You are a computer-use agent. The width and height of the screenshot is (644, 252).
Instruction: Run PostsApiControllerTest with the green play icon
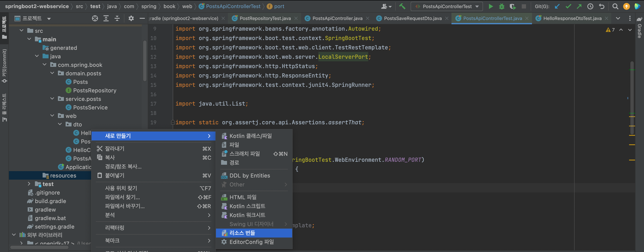click(x=490, y=7)
